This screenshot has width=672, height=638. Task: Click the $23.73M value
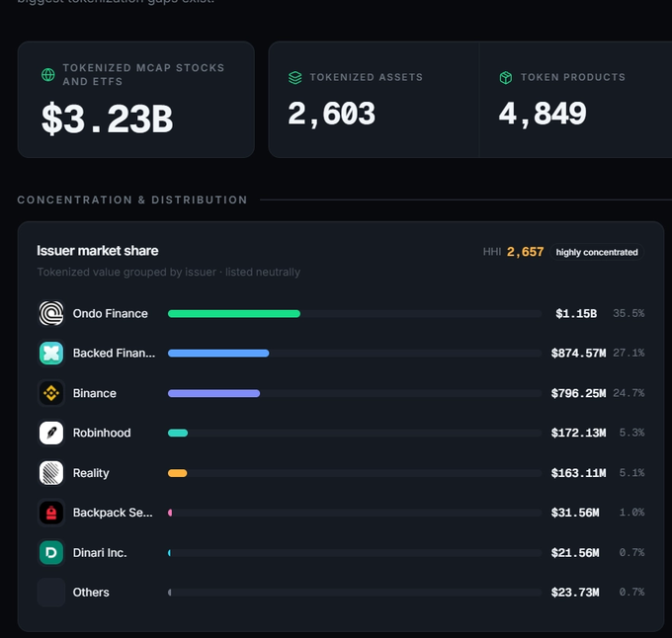click(575, 593)
